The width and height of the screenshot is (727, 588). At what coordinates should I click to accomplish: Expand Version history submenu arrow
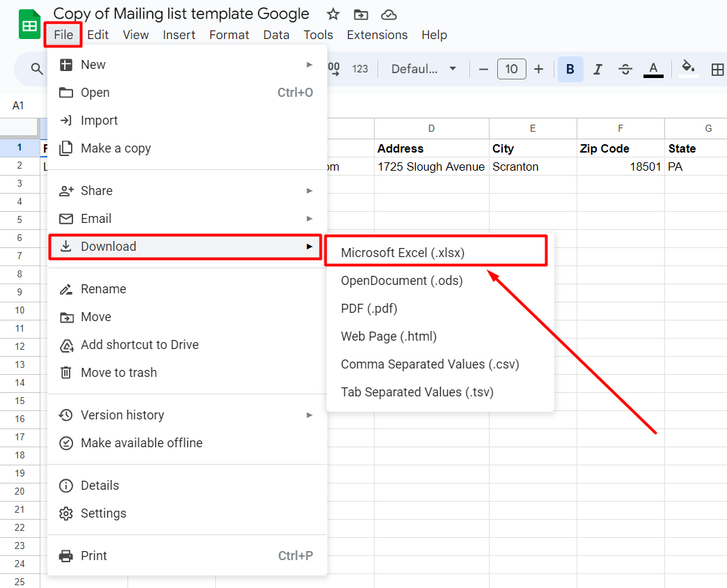coord(309,415)
